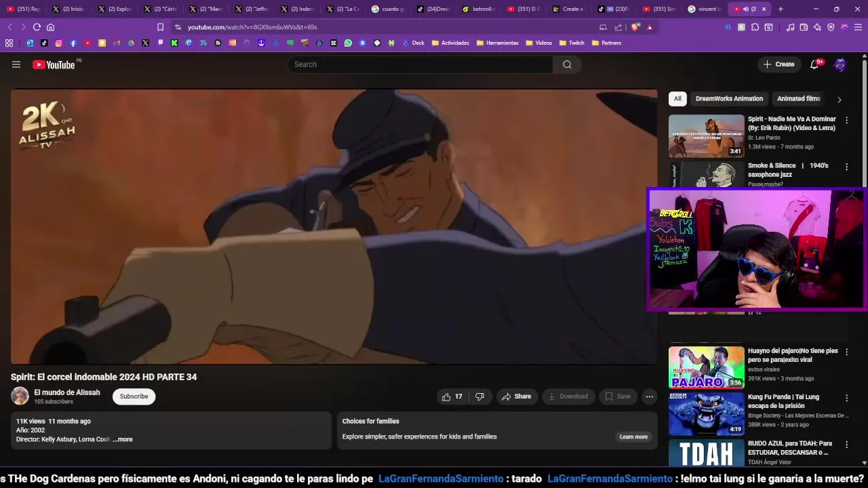868x488 pixels.
Task: Bookmark this page with bookmark icon
Action: tap(160, 27)
